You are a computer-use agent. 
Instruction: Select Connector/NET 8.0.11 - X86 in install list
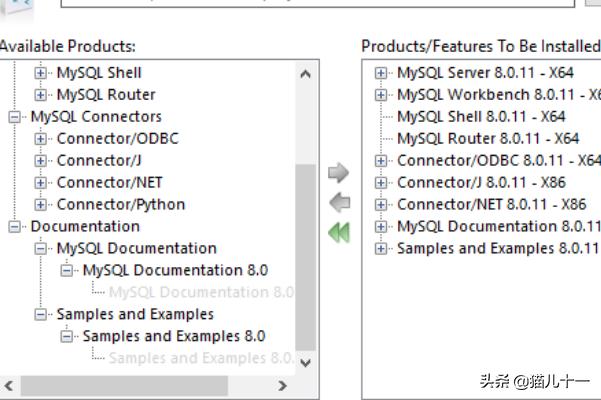pyautogui.click(x=492, y=205)
